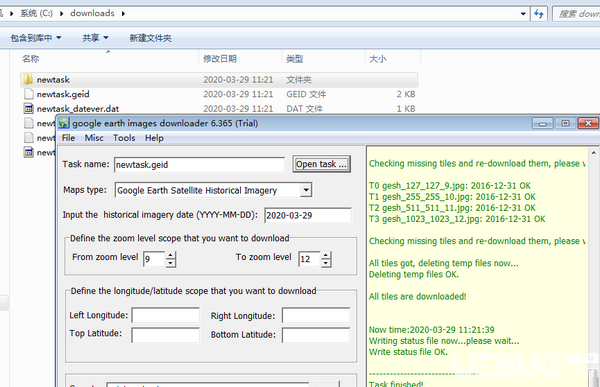Expand the Maps type dropdown
This screenshot has height=387, width=600.
pyautogui.click(x=306, y=190)
